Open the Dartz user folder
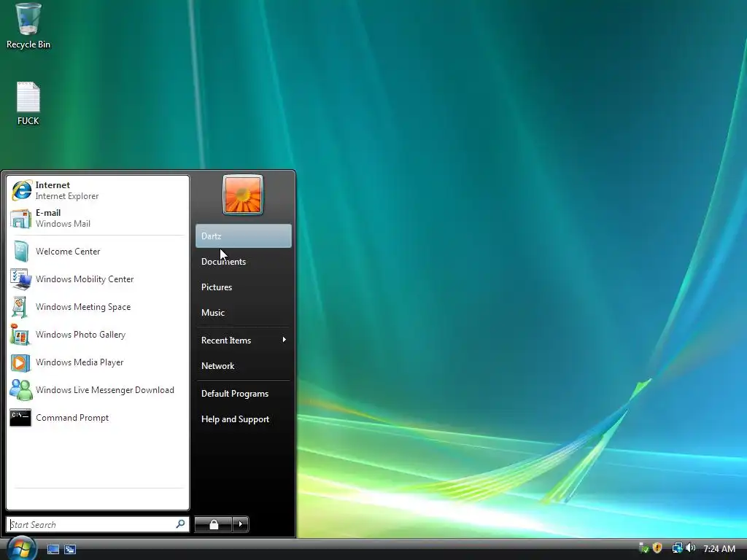Viewport: 747px width, 560px height. click(x=244, y=236)
